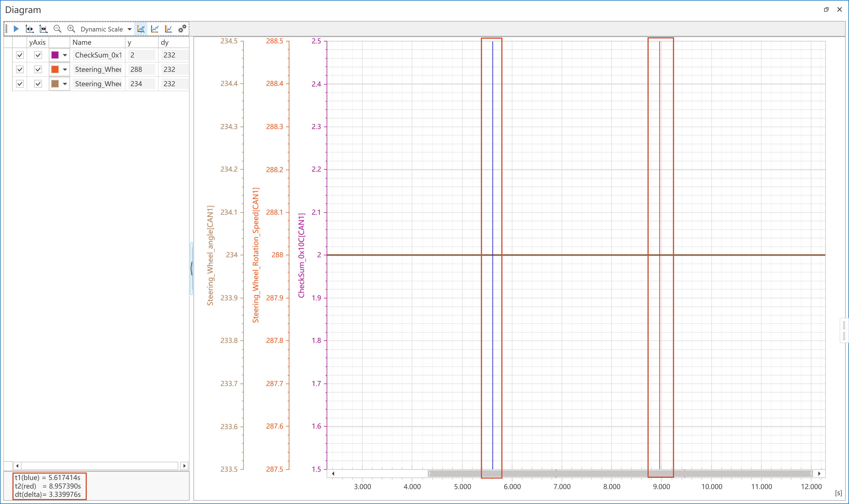Click the y value 2 cell
Image resolution: width=849 pixels, height=504 pixels.
[x=141, y=55]
